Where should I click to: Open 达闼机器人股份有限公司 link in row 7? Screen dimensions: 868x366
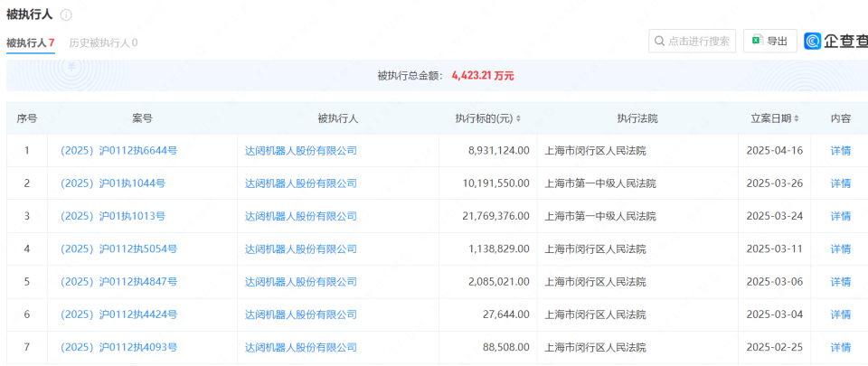tap(301, 348)
